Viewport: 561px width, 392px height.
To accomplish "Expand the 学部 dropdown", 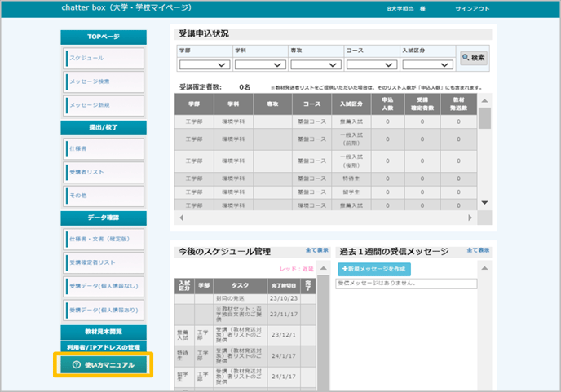I will (x=205, y=64).
